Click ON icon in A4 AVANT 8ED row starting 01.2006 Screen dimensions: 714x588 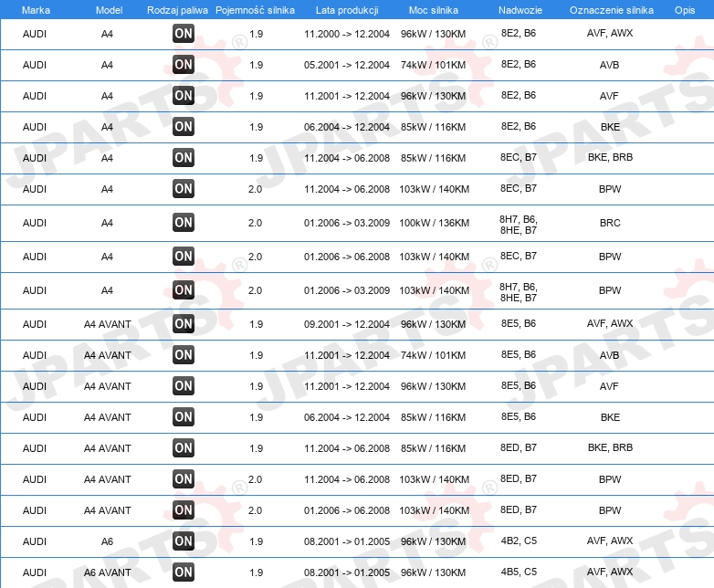click(x=184, y=509)
